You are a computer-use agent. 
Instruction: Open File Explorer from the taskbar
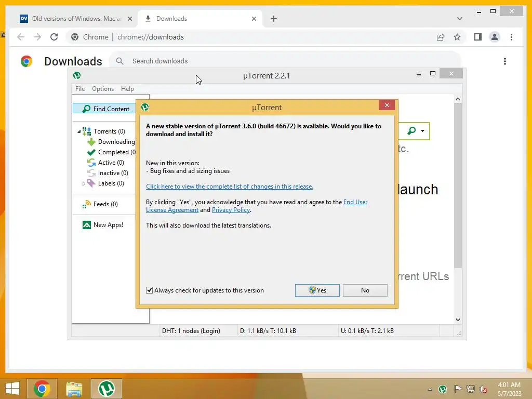tap(74, 389)
